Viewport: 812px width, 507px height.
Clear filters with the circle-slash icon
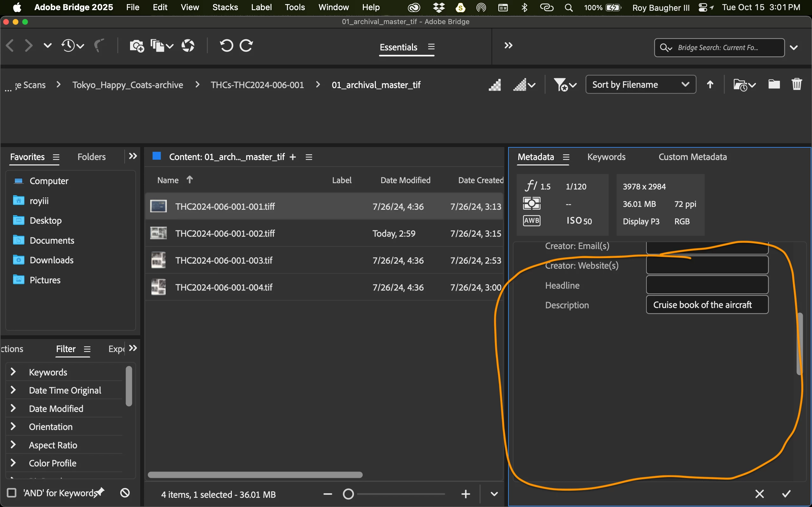[125, 492]
